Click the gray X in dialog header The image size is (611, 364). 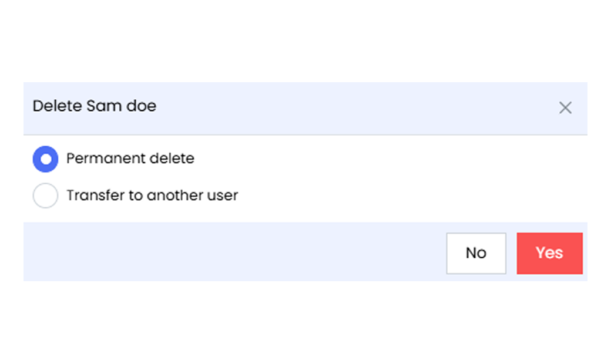(565, 108)
